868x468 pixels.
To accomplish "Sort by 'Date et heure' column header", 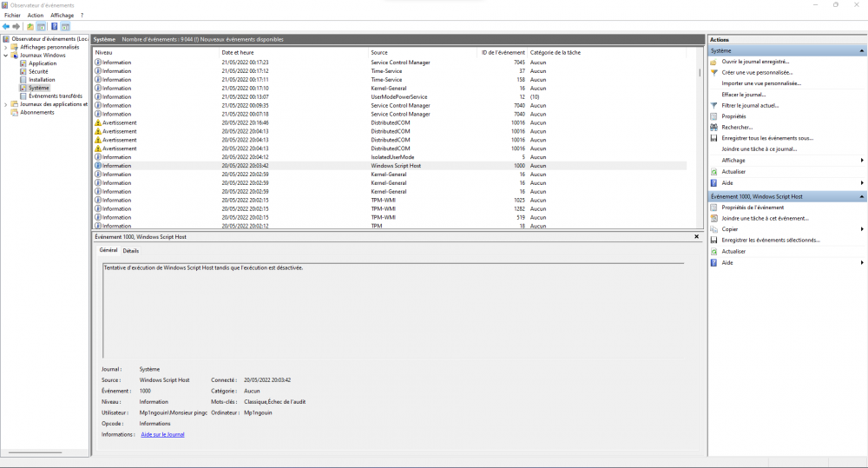I will [294, 53].
